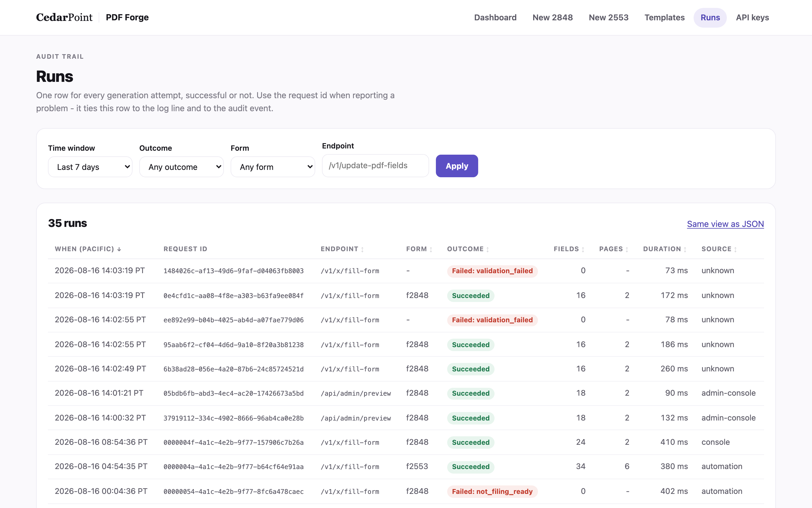Focus the Endpoint filter input field
This screenshot has width=812, height=508.
[375, 166]
